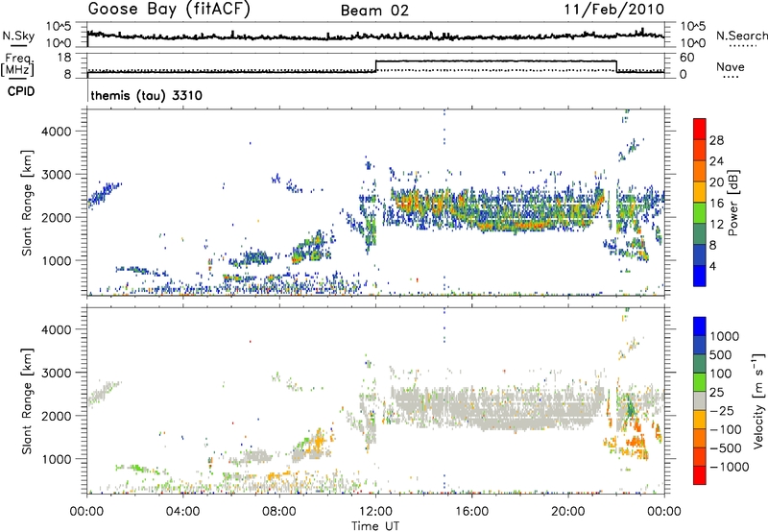This screenshot has width=768, height=532.
Task: Click the grey velocity scatter band near 16:00
Action: tap(471, 409)
